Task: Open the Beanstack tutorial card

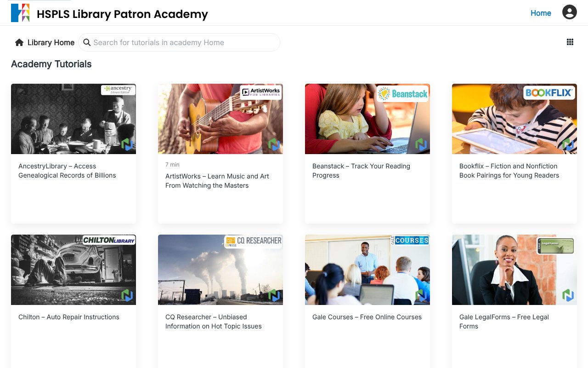Action: pyautogui.click(x=367, y=152)
